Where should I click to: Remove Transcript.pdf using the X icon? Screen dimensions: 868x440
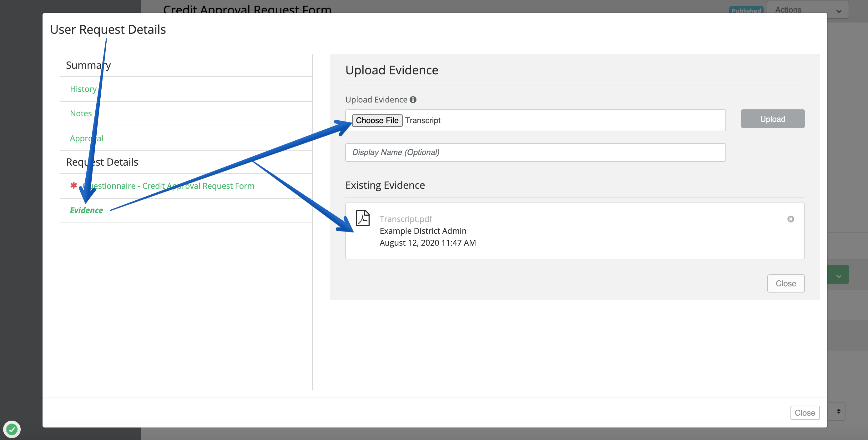click(790, 219)
